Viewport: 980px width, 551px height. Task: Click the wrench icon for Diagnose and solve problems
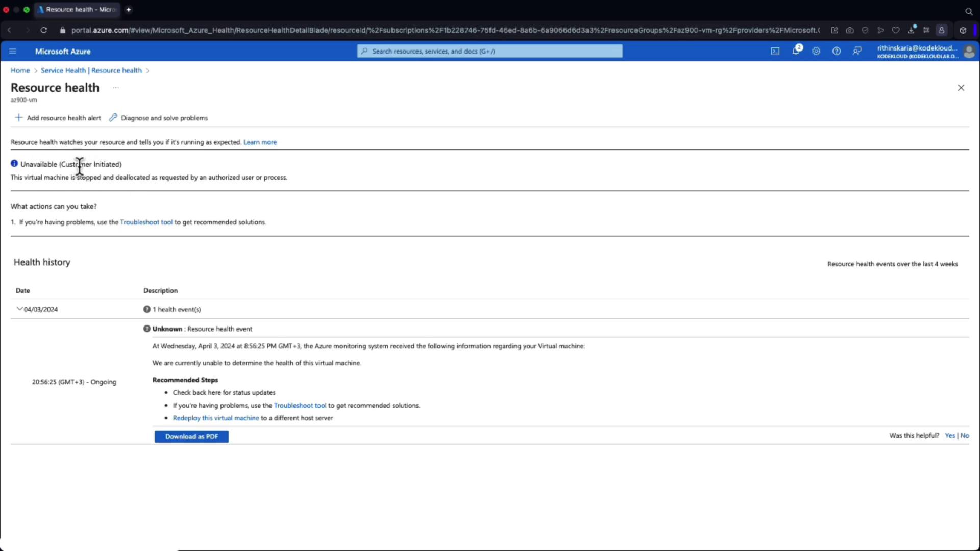[x=113, y=118]
